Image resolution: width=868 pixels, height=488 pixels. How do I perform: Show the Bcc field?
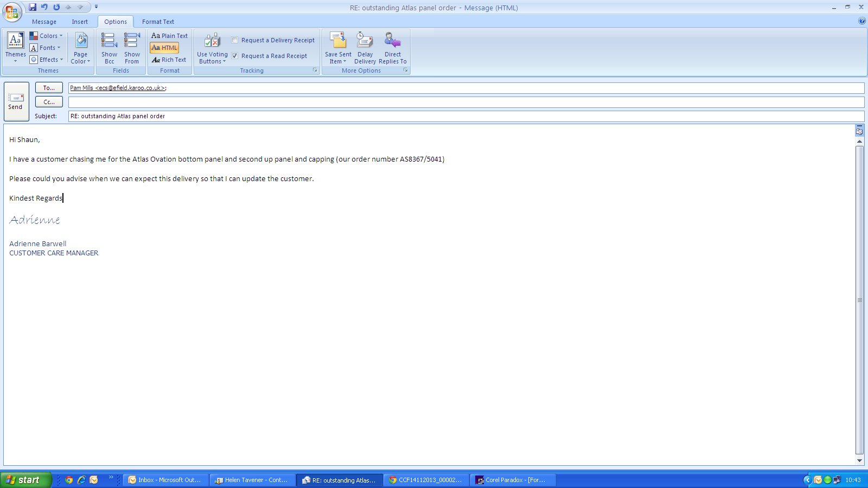[x=109, y=47]
